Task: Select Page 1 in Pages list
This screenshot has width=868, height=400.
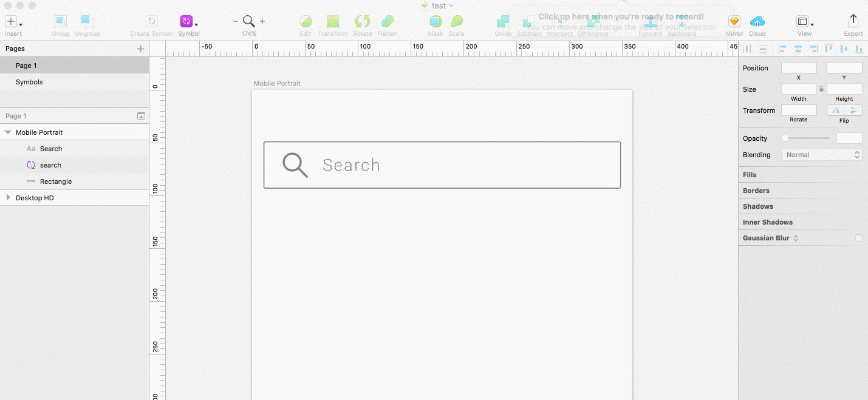Action: pyautogui.click(x=74, y=66)
